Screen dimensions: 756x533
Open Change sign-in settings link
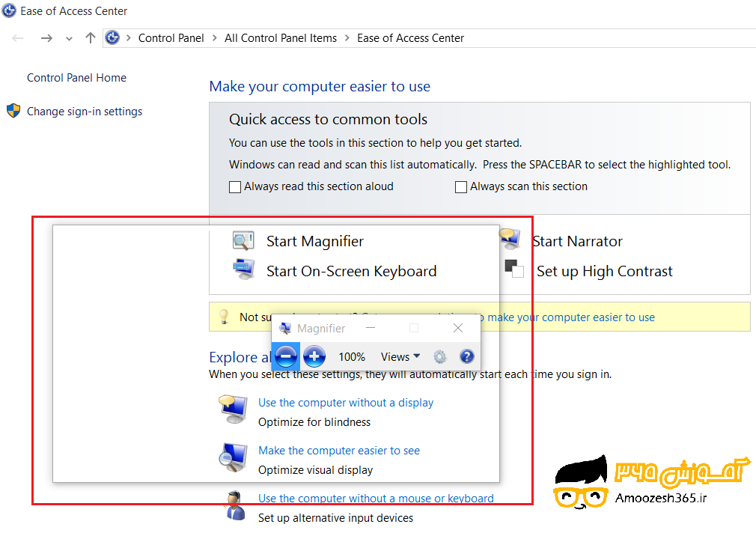tap(85, 112)
